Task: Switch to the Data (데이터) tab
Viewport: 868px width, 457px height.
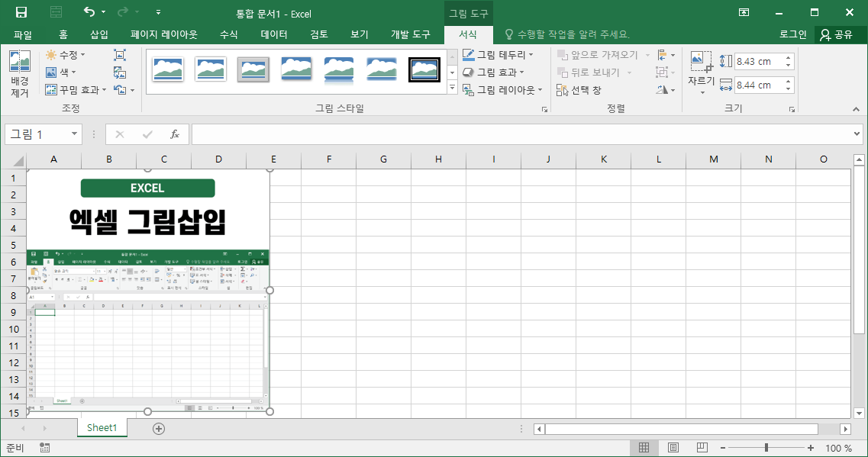Action: (274, 34)
